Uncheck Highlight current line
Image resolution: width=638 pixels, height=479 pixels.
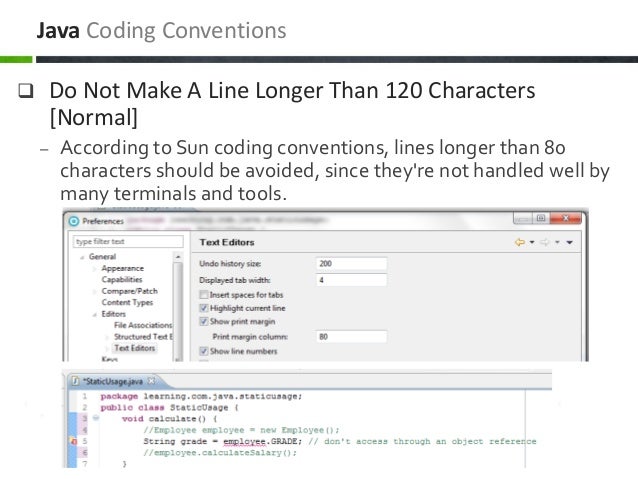tap(203, 308)
